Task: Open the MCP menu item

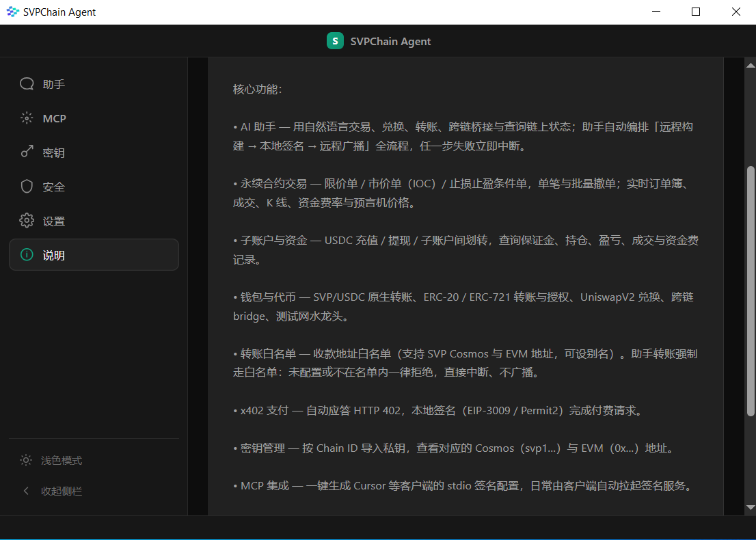Action: point(94,118)
